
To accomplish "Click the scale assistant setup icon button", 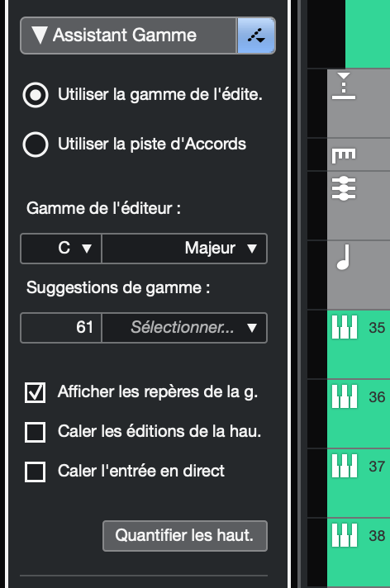I will coord(256,36).
